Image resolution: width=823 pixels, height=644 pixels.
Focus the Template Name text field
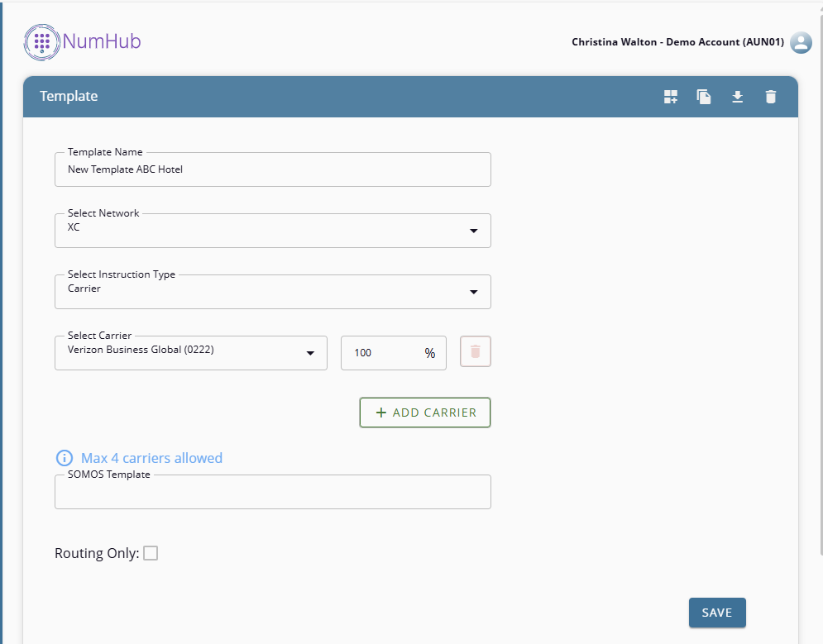point(272,169)
